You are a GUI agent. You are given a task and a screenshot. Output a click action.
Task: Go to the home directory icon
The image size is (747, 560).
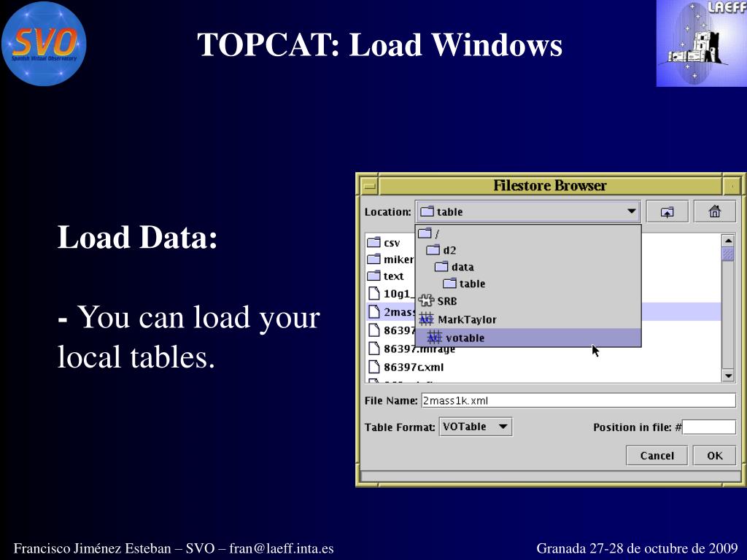[715, 212]
